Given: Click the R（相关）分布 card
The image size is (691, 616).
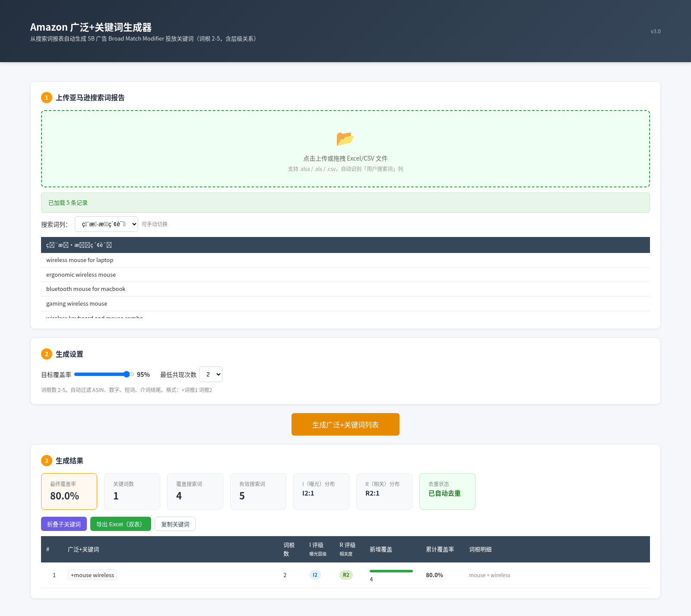Looking at the screenshot, I should [384, 491].
